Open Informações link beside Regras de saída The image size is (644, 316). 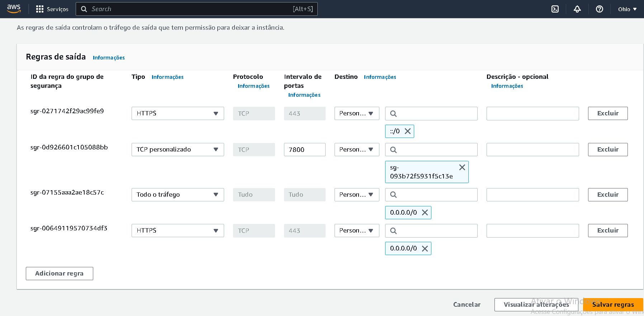click(109, 58)
